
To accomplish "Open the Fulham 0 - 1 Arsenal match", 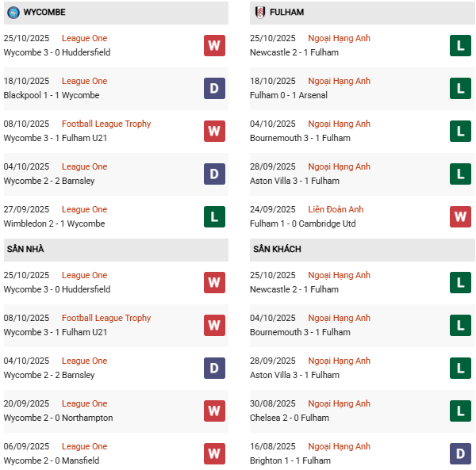I will pyautogui.click(x=288, y=95).
